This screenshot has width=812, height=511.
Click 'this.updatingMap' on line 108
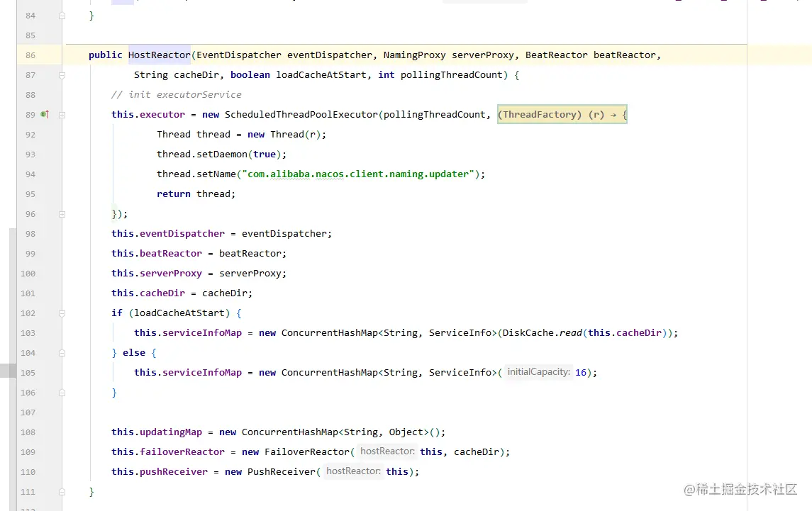(157, 432)
